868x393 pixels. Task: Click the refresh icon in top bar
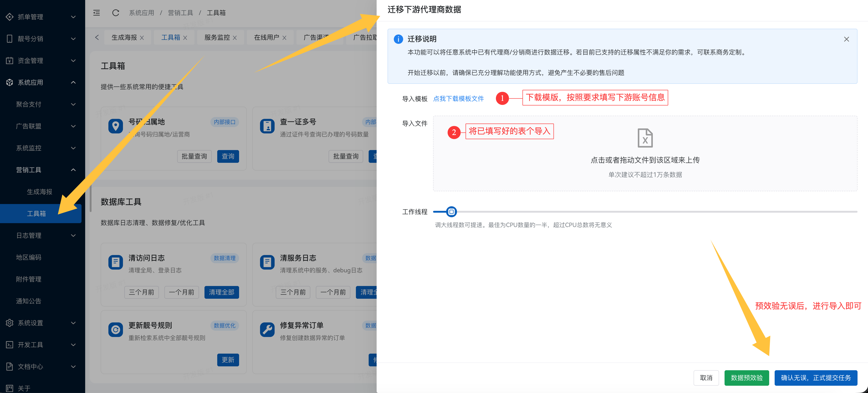click(x=116, y=13)
